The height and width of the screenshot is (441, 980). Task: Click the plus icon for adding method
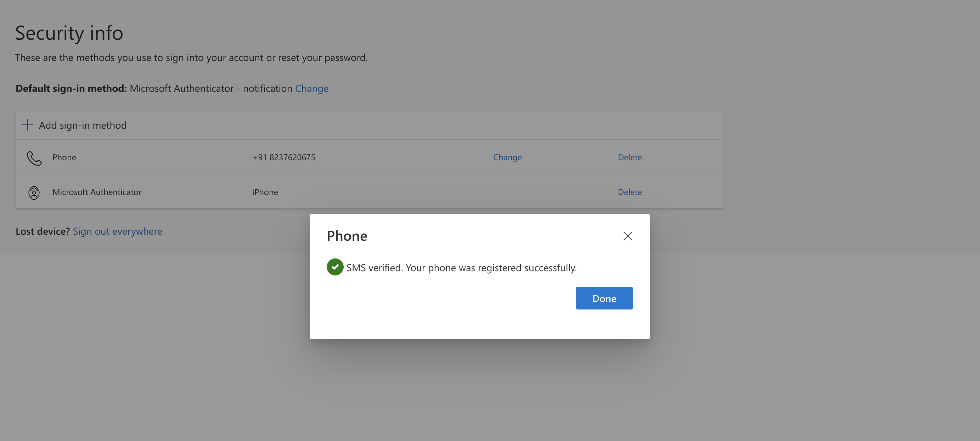pos(27,125)
